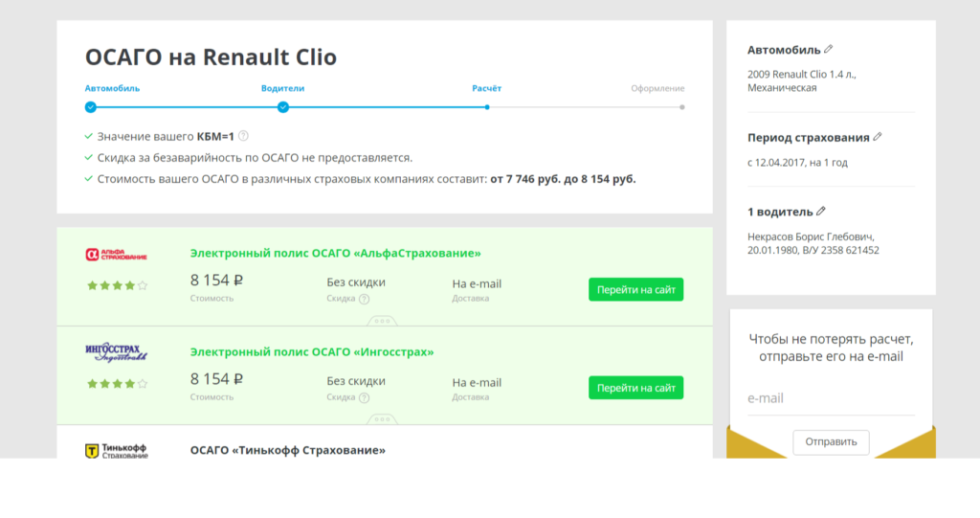
Task: Click Без скидки in Ингосстрах row
Action: click(356, 381)
